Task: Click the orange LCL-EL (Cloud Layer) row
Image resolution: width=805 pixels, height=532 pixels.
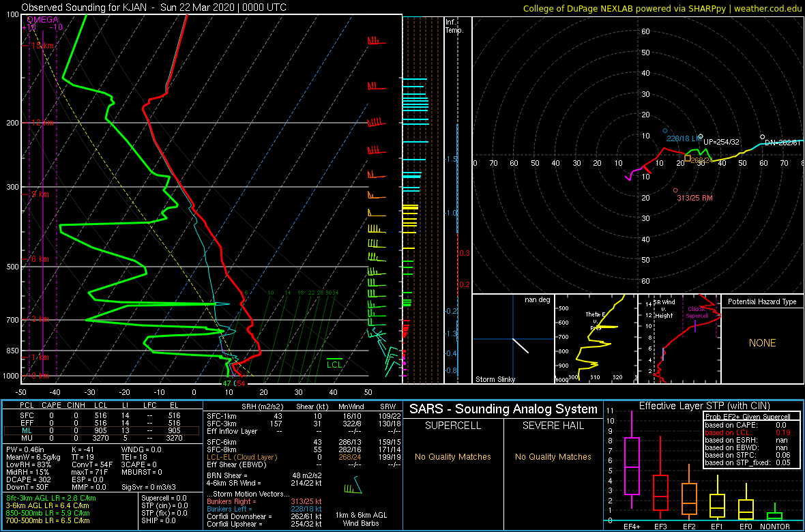Action: click(304, 456)
